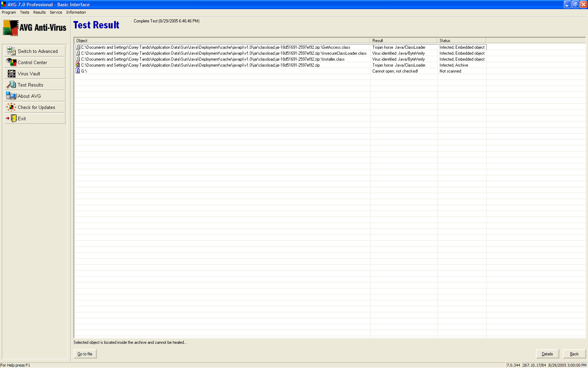Open the Information menu
Viewport: 588px width, 368px height.
[x=76, y=12]
